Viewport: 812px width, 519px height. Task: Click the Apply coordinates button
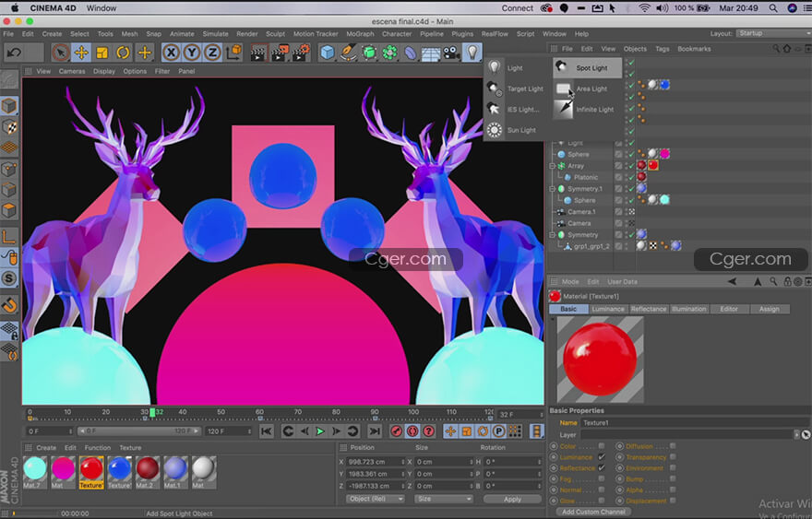click(x=512, y=499)
